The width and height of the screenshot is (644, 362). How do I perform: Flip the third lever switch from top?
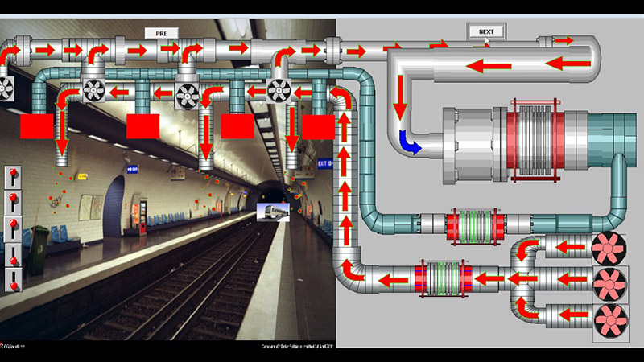14,227
